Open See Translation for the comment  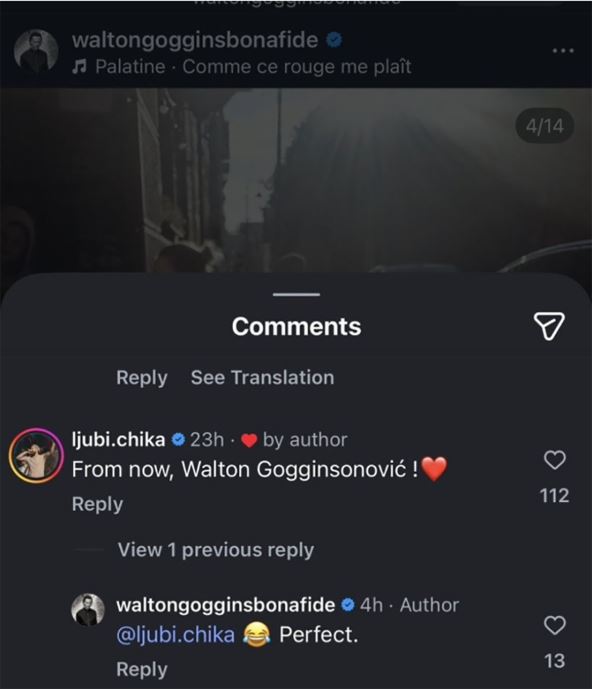pyautogui.click(x=262, y=377)
